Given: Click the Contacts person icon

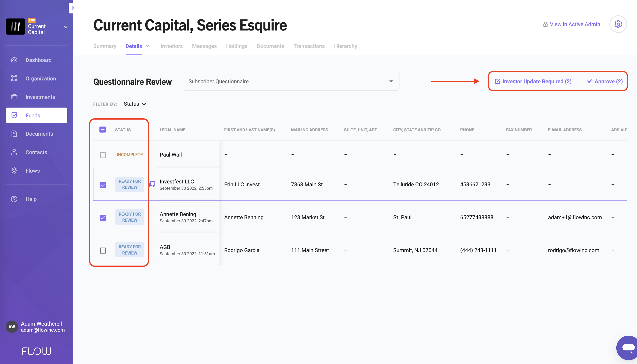Looking at the screenshot, I should (x=14, y=152).
